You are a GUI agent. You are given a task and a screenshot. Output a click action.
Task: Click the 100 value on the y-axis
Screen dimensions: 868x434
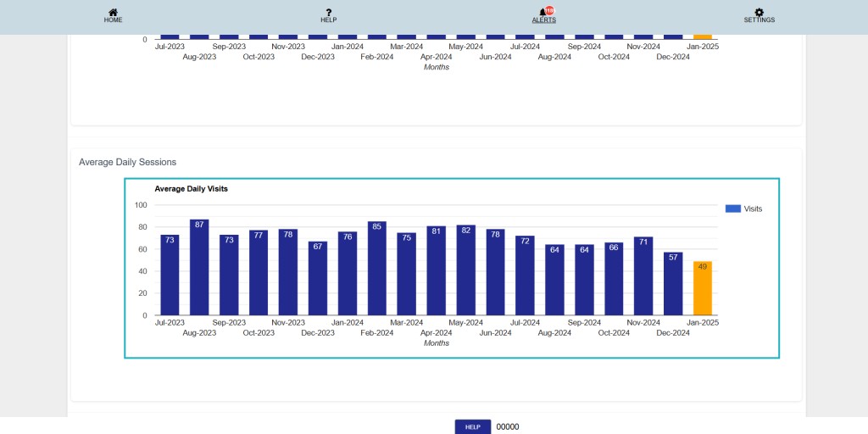point(141,205)
